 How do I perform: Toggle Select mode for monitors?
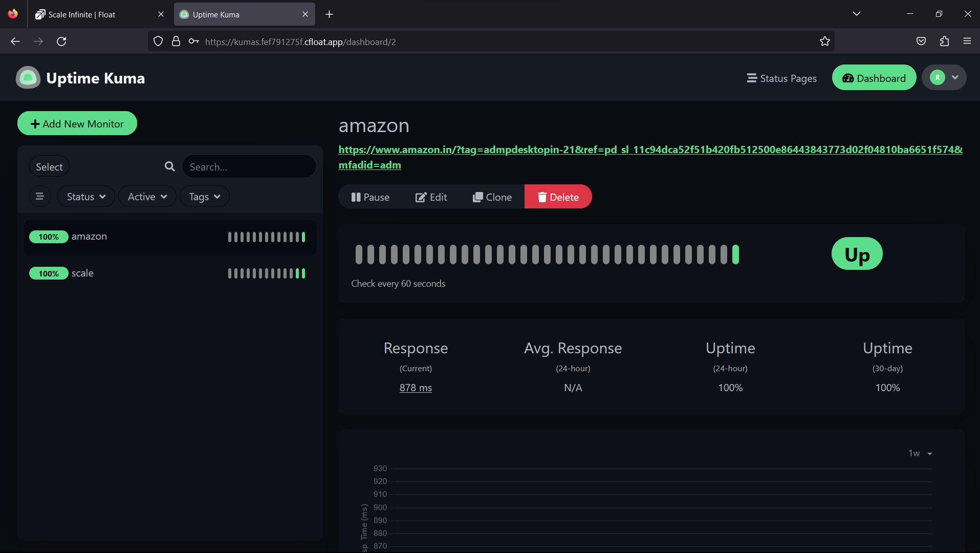49,167
